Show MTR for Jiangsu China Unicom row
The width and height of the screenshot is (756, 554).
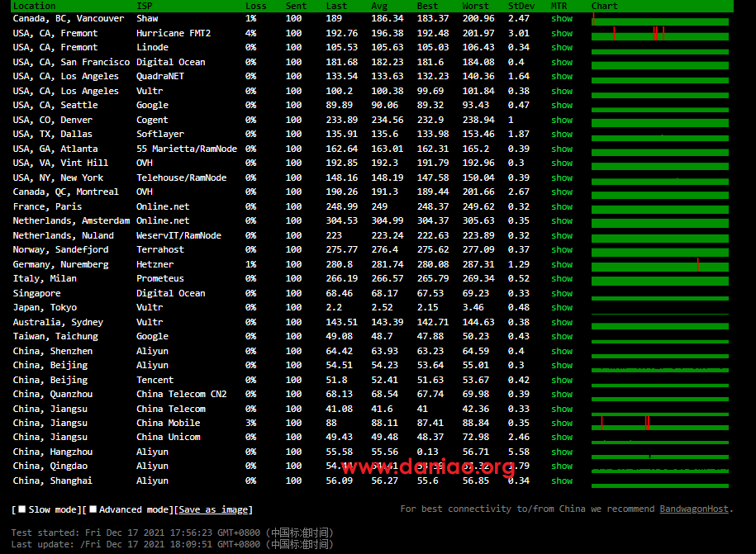[562, 437]
